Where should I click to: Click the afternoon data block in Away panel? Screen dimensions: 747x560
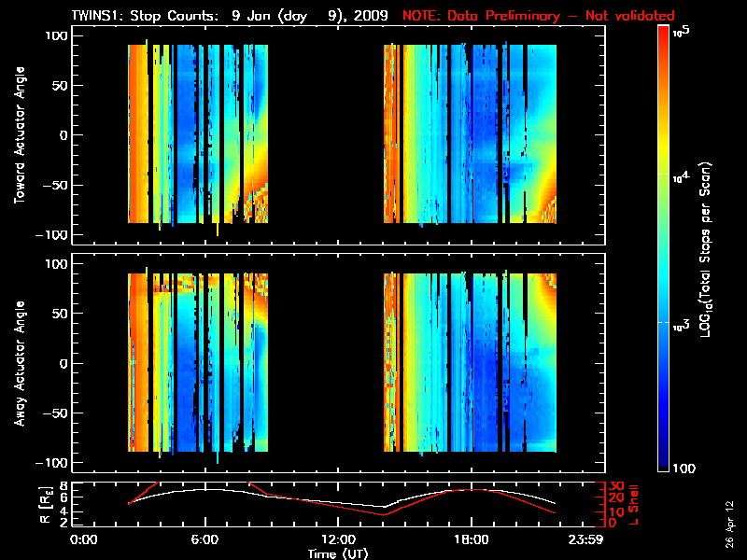471,364
